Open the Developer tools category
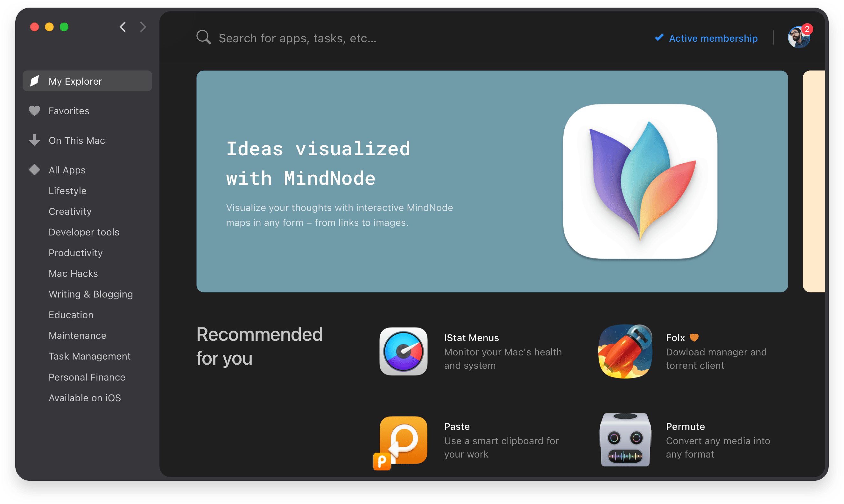Image resolution: width=844 pixels, height=504 pixels. click(84, 232)
